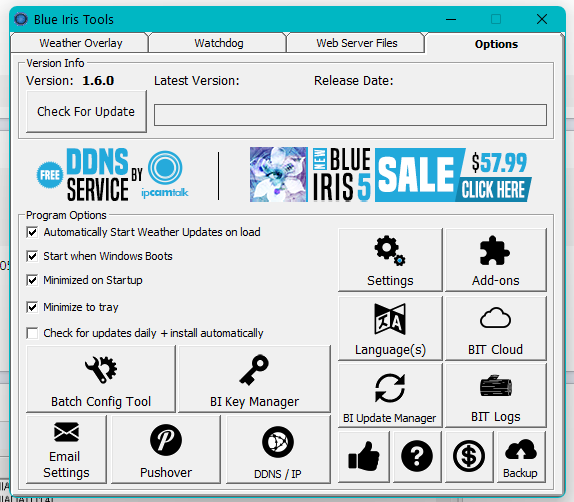
Task: Open the Settings gears button
Action: tap(390, 260)
